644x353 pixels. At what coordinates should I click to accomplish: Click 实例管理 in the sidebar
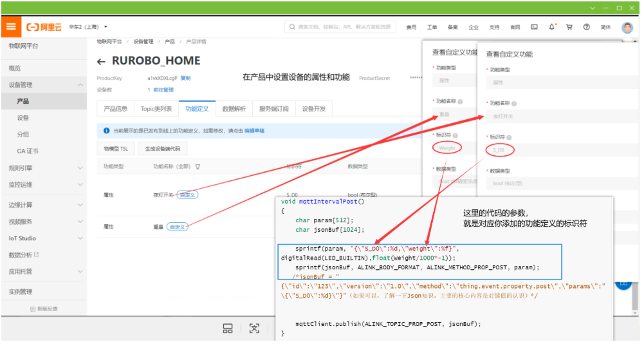21,292
